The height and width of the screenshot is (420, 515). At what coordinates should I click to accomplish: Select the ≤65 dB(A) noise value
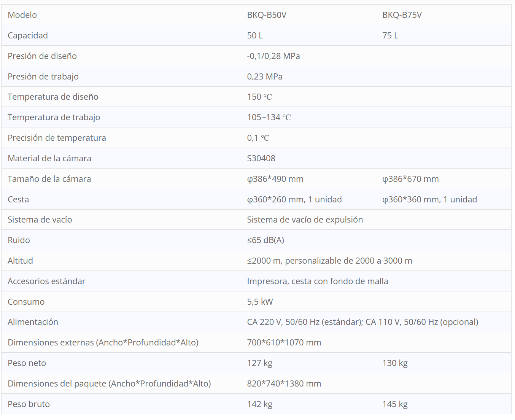(x=265, y=240)
